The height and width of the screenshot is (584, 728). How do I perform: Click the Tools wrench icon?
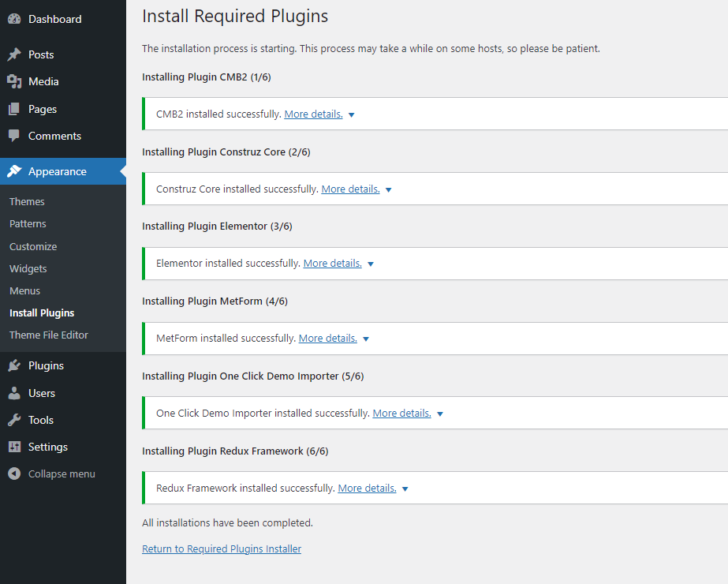click(14, 420)
